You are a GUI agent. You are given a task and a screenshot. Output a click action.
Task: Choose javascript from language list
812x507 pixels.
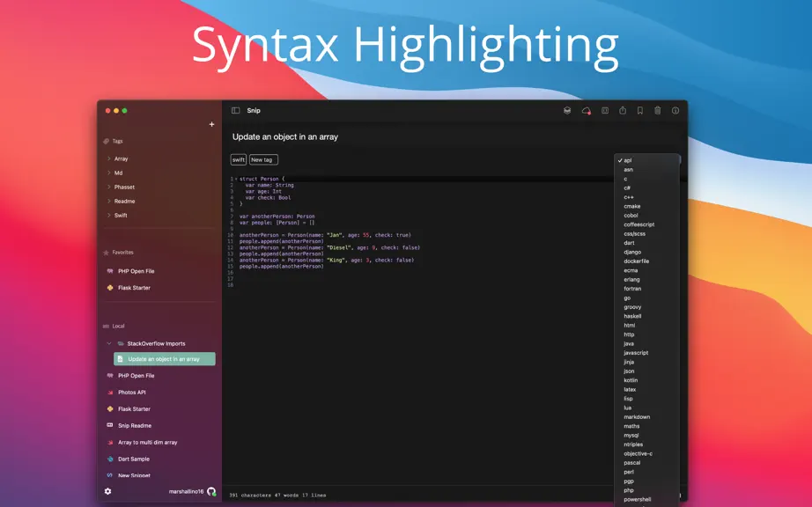coord(636,353)
